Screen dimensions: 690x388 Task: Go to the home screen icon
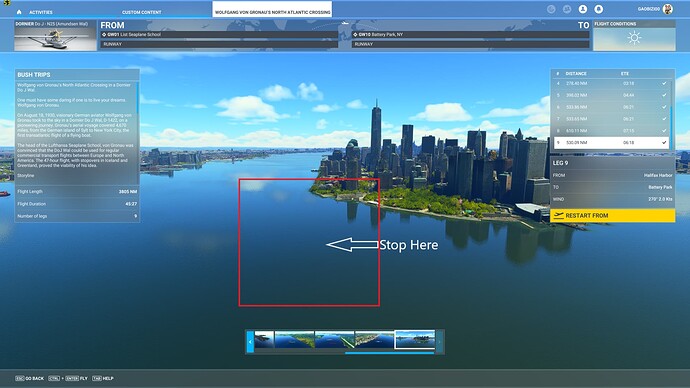tap(19, 12)
